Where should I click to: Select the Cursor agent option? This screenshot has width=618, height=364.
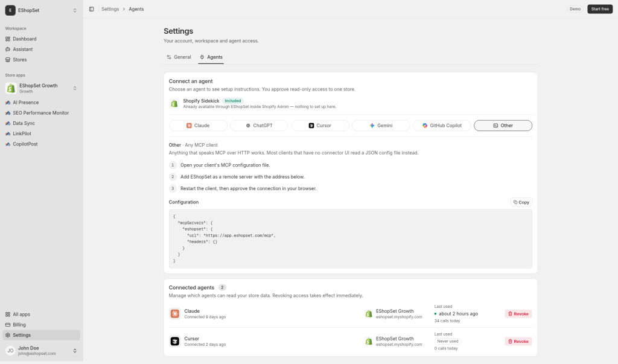(320, 126)
